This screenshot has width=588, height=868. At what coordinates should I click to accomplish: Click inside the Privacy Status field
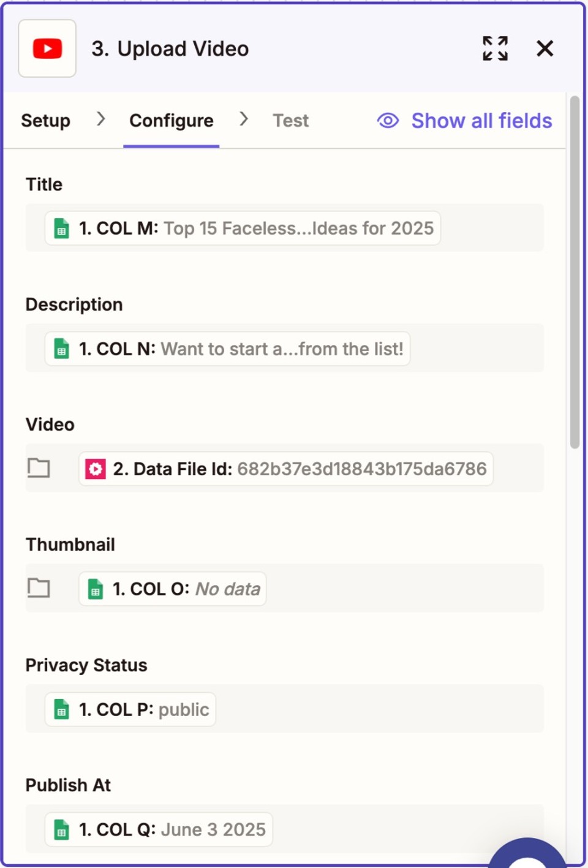click(x=284, y=709)
